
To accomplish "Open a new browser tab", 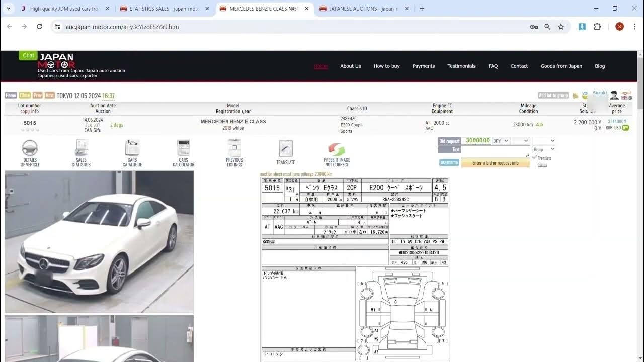I will point(422,9).
